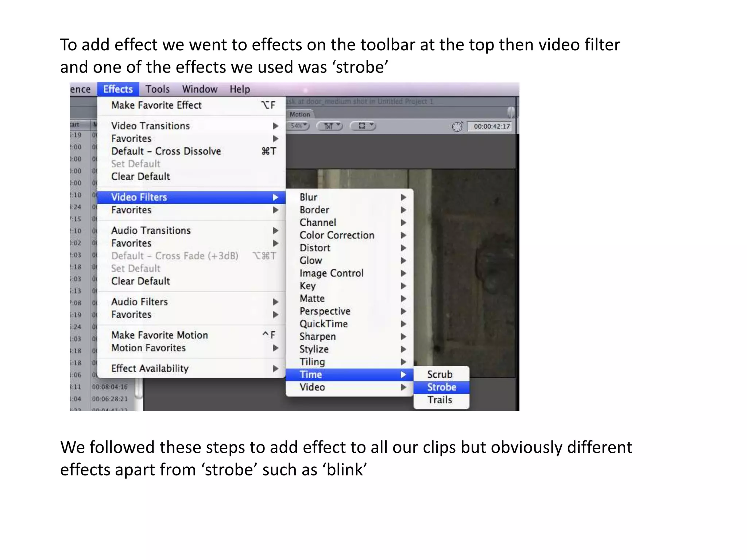Open the Glow filter category
This screenshot has height=560, width=747.
pos(349,261)
